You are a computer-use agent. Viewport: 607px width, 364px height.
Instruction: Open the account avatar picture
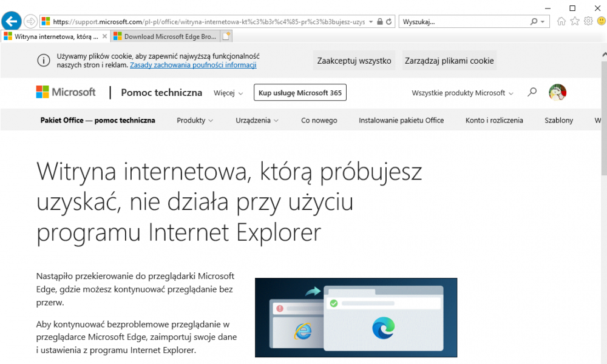point(558,92)
